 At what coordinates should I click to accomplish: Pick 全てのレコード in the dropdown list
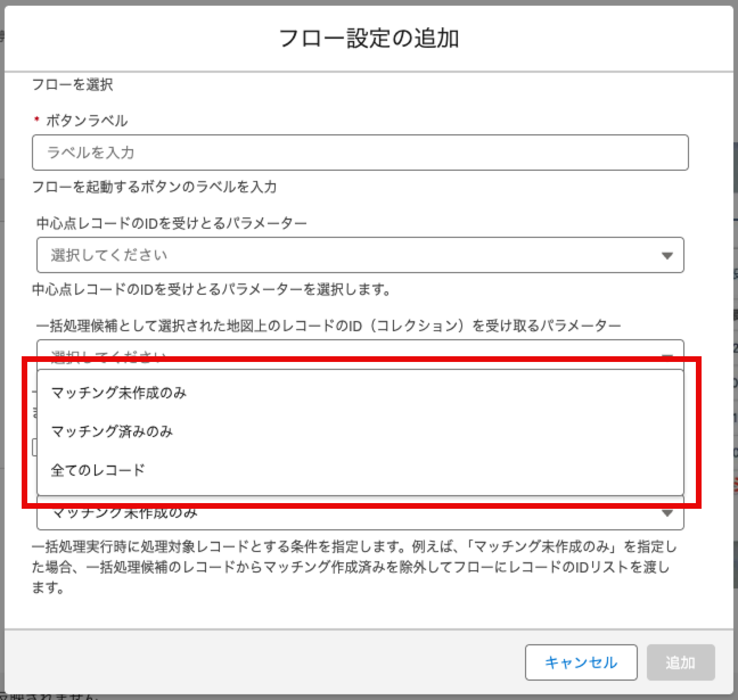(x=98, y=470)
